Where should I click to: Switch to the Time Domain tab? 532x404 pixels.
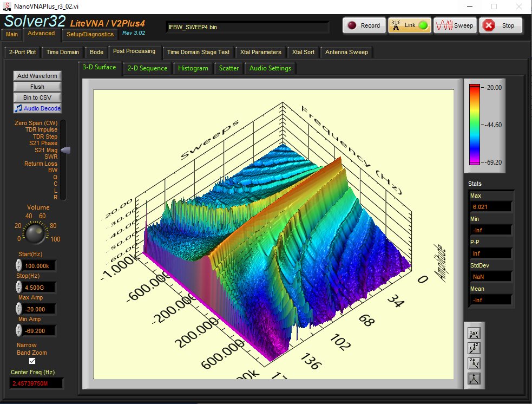pos(62,52)
